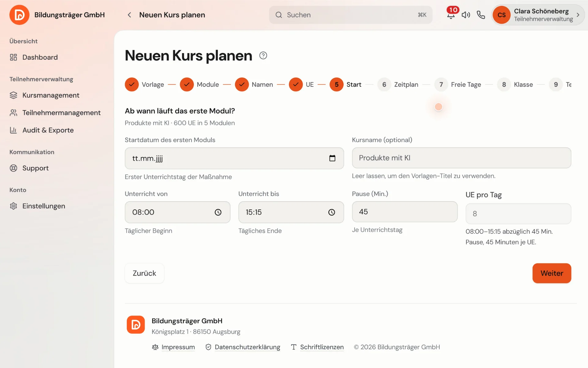Click the Bildungsträger logo in the header
The width and height of the screenshot is (588, 368).
19,15
